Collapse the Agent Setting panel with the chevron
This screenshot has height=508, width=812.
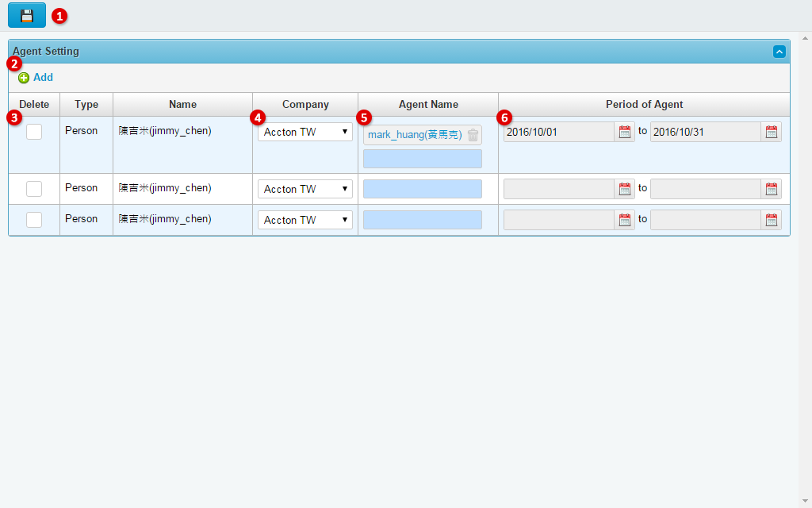coord(779,51)
